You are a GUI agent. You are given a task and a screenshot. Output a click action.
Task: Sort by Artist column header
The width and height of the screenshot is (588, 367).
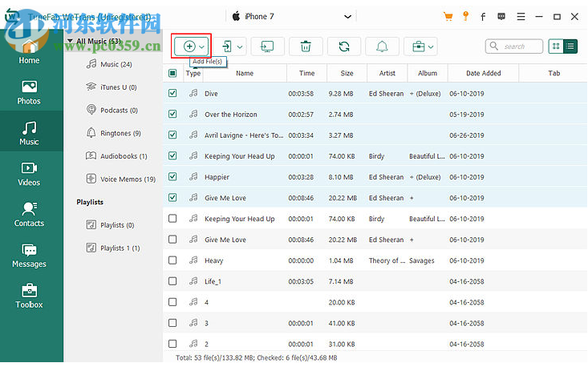point(387,73)
